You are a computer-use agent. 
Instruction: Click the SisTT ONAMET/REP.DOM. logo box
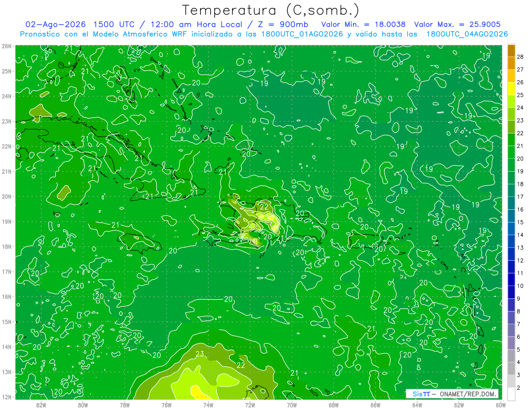pyautogui.click(x=452, y=394)
